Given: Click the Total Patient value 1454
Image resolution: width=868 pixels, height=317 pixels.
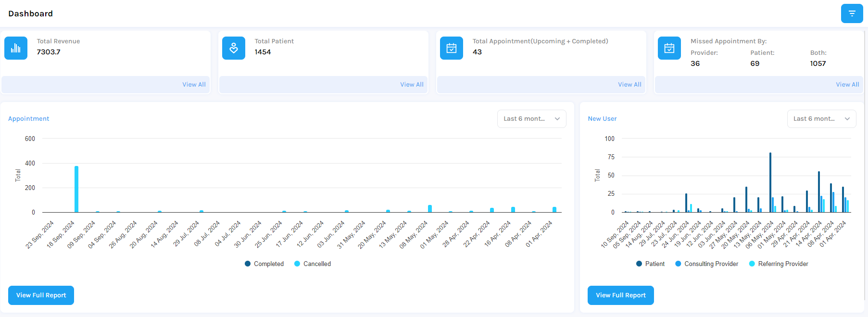Looking at the screenshot, I should click(263, 52).
